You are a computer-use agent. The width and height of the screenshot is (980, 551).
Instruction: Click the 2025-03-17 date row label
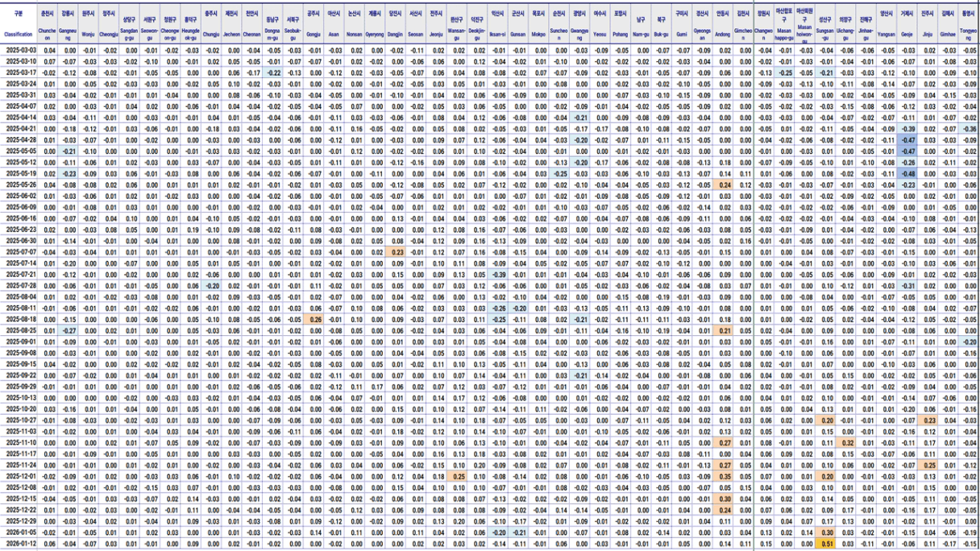click(19, 72)
